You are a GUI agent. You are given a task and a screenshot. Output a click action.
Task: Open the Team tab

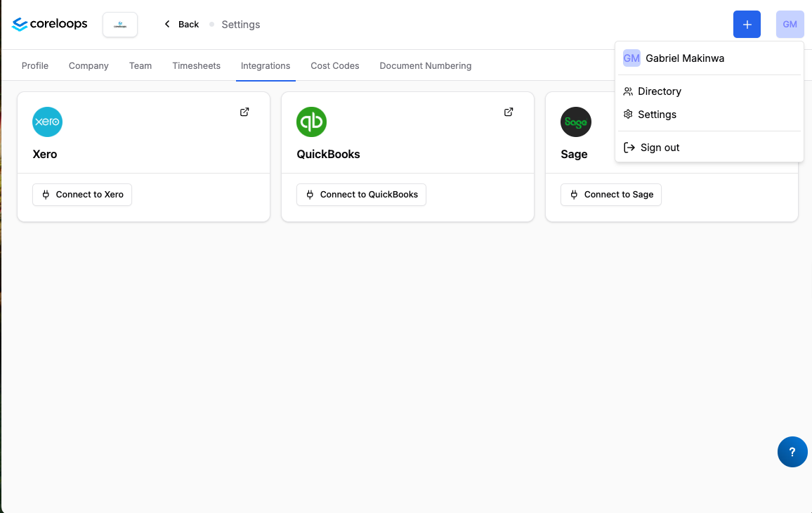pyautogui.click(x=140, y=66)
